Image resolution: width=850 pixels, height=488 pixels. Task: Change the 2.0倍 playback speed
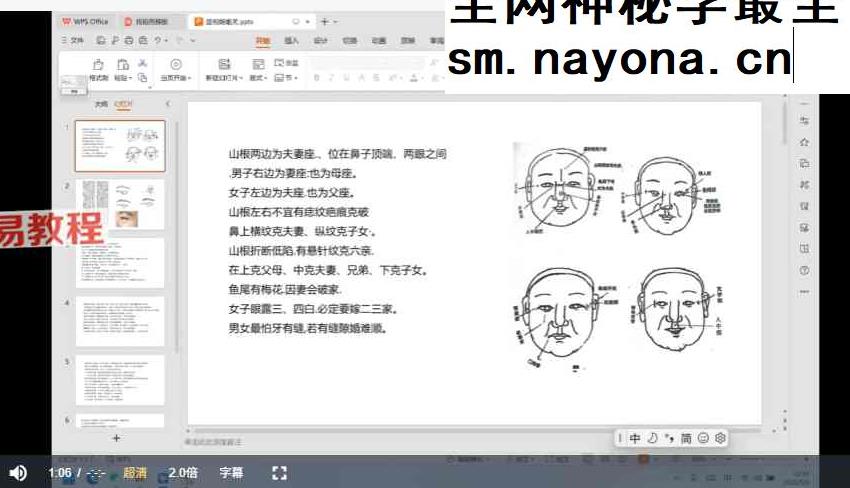tap(183, 473)
